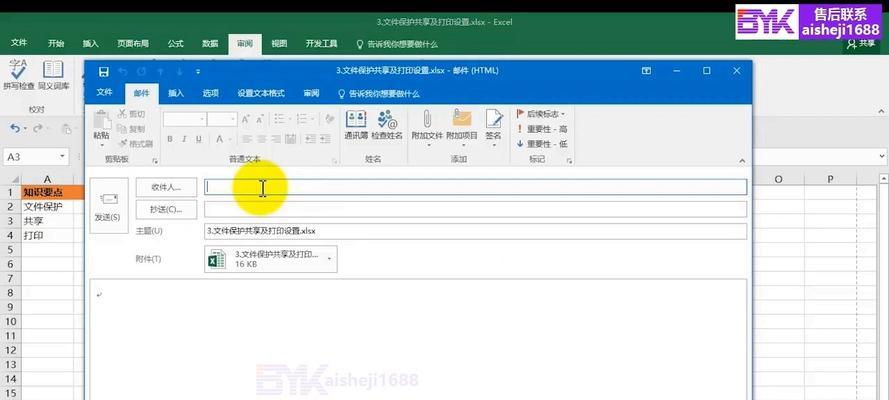The height and width of the screenshot is (400, 889).
Task: Cut selection with 剪切
Action: click(131, 114)
